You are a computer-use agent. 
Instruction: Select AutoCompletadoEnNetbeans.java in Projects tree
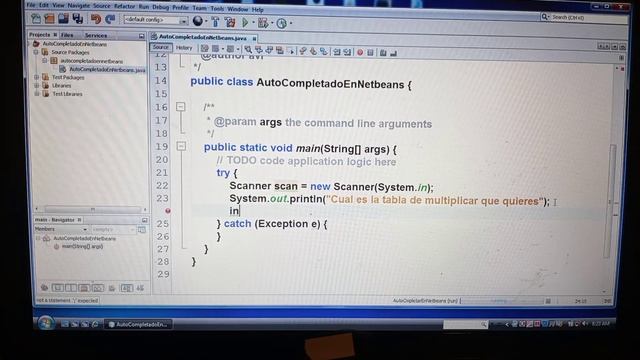pyautogui.click(x=107, y=69)
